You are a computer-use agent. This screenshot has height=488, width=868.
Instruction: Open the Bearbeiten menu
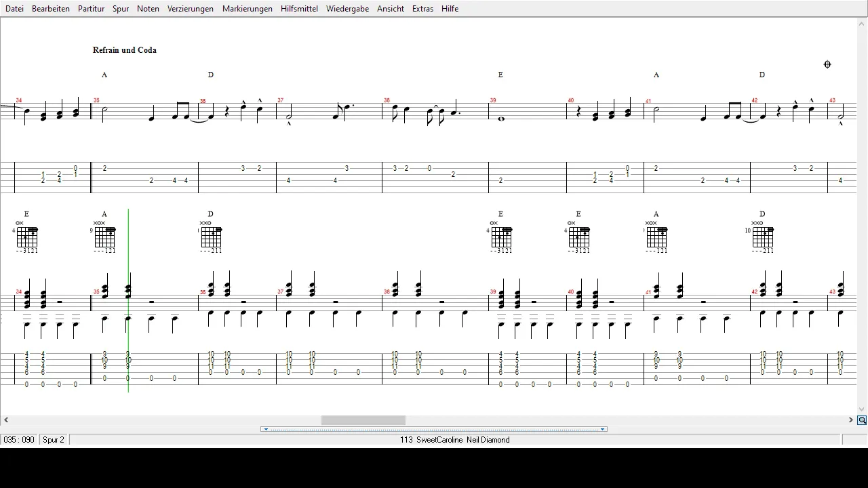(51, 9)
